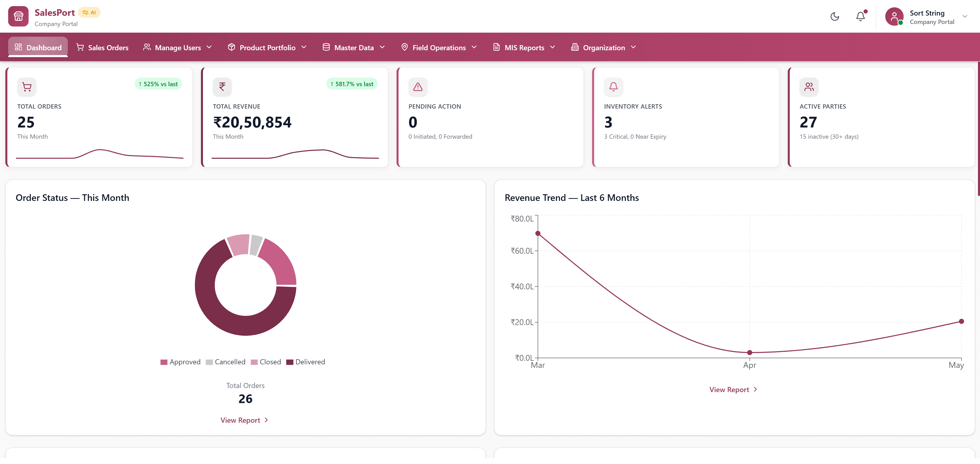This screenshot has width=980, height=464.
Task: Expand Organization dropdown chevron
Action: pos(633,47)
